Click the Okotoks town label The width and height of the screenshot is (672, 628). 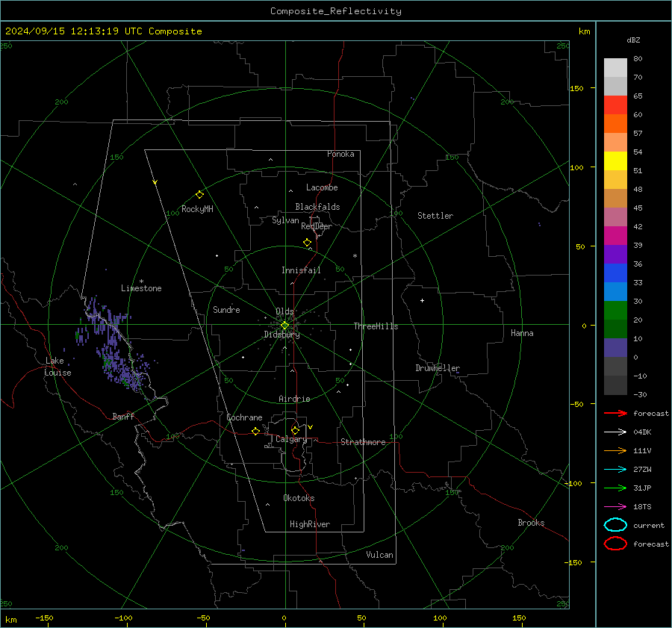pyautogui.click(x=299, y=498)
